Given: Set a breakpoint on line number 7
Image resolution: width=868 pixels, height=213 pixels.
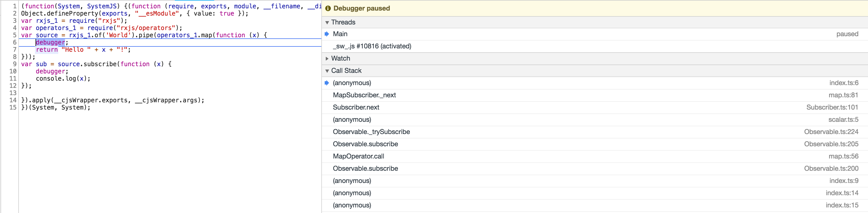Looking at the screenshot, I should (14, 49).
